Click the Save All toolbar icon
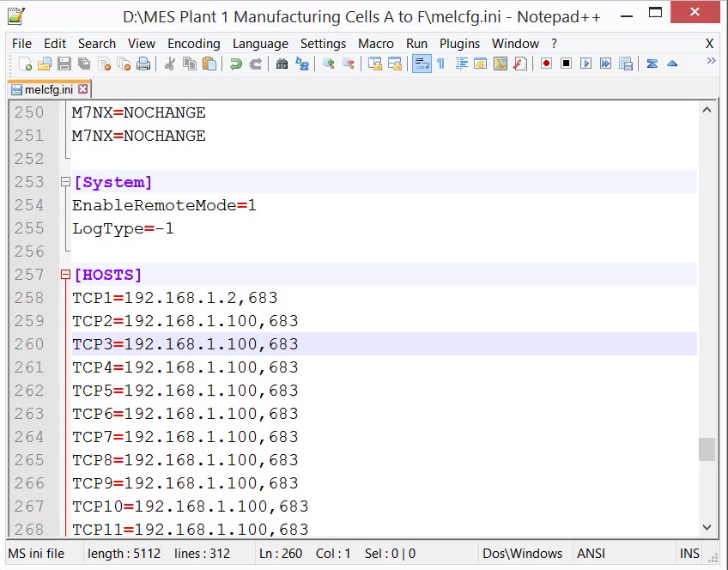 [84, 64]
